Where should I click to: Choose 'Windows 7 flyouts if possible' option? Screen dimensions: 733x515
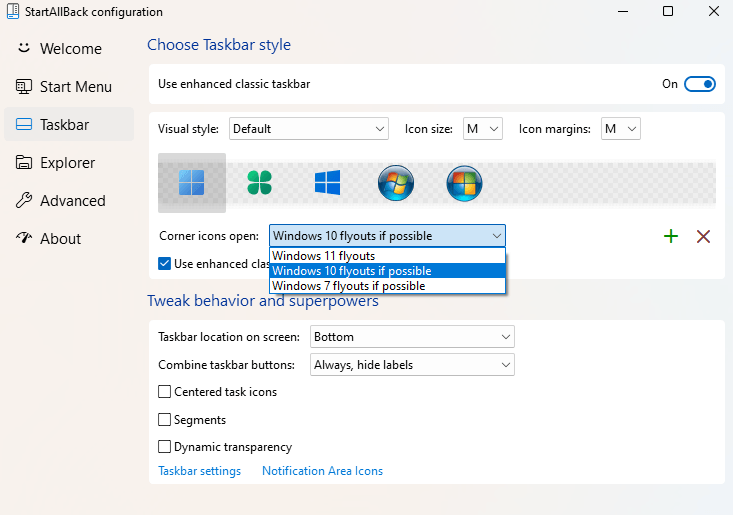[x=388, y=286]
